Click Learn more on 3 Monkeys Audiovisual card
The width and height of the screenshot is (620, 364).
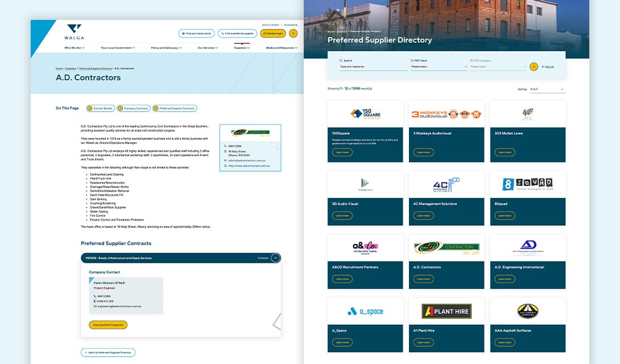pos(424,152)
